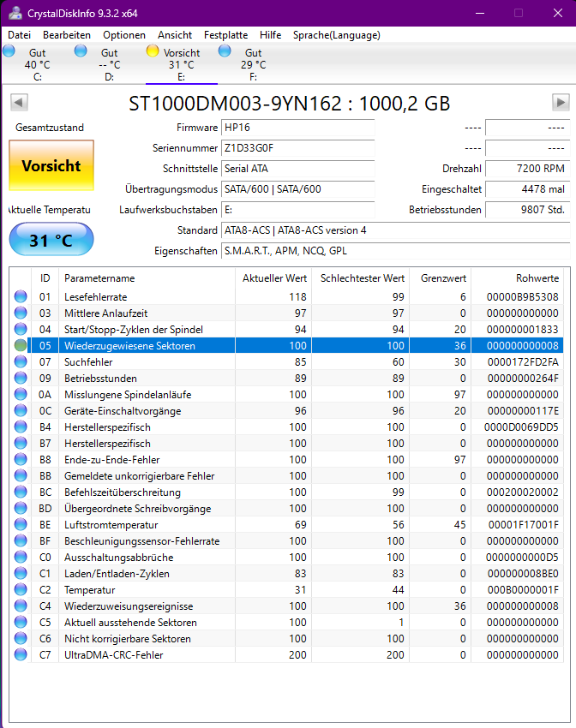576x728 pixels.
Task: Go to next disk with right arrow
Action: [561, 102]
